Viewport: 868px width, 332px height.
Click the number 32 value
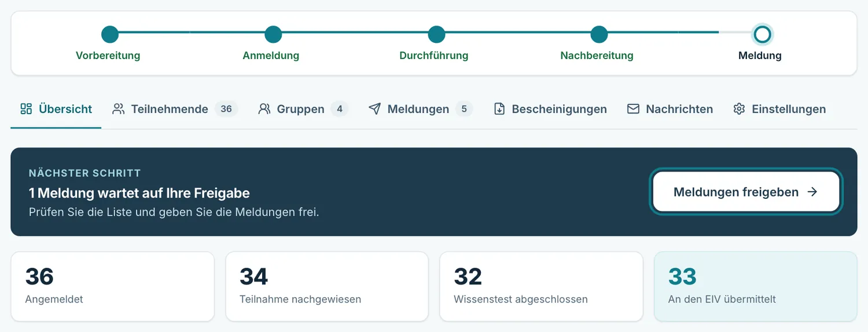(x=468, y=276)
